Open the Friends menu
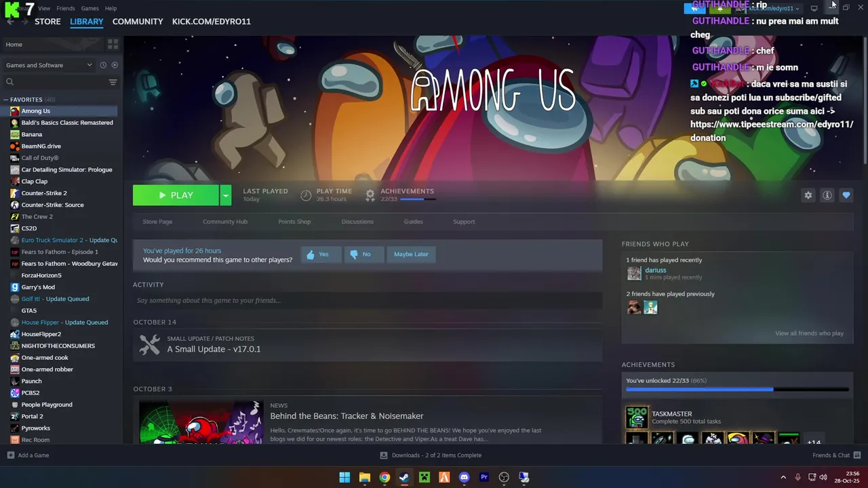The height and width of the screenshot is (488, 868). (x=66, y=8)
